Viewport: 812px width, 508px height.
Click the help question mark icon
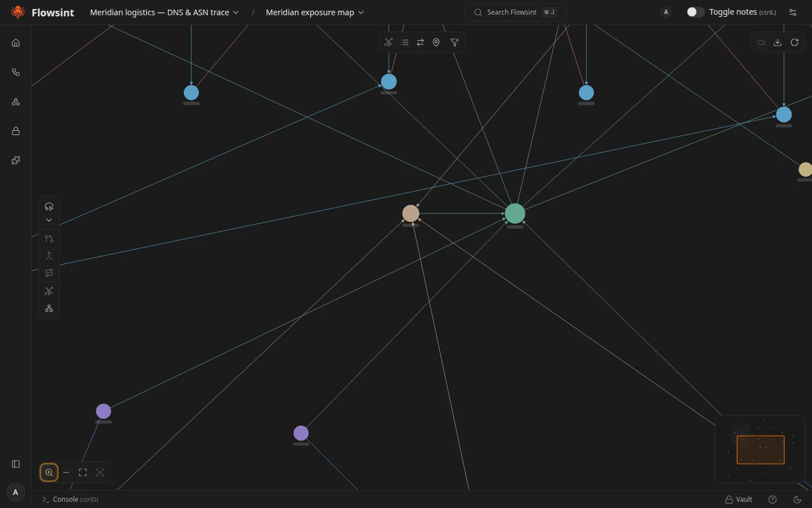pyautogui.click(x=773, y=500)
